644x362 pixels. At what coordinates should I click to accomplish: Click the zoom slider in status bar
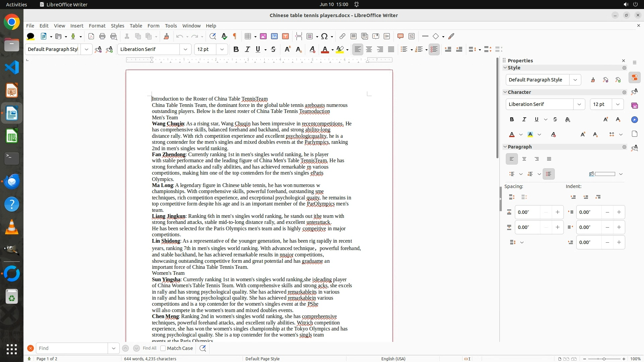click(x=604, y=359)
